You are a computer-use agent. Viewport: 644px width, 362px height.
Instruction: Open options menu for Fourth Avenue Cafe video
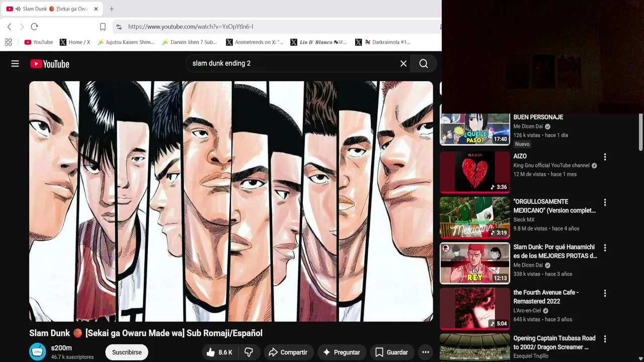[x=605, y=293]
